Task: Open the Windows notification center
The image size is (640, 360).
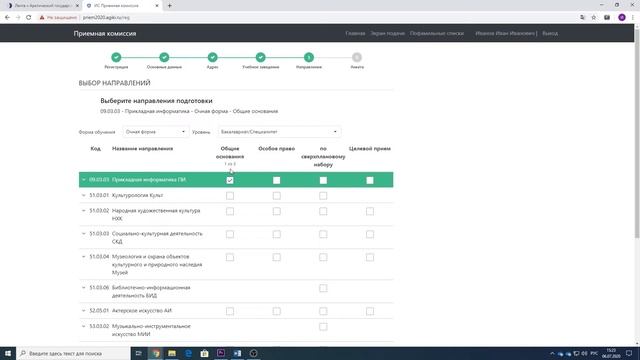Action: [629, 353]
